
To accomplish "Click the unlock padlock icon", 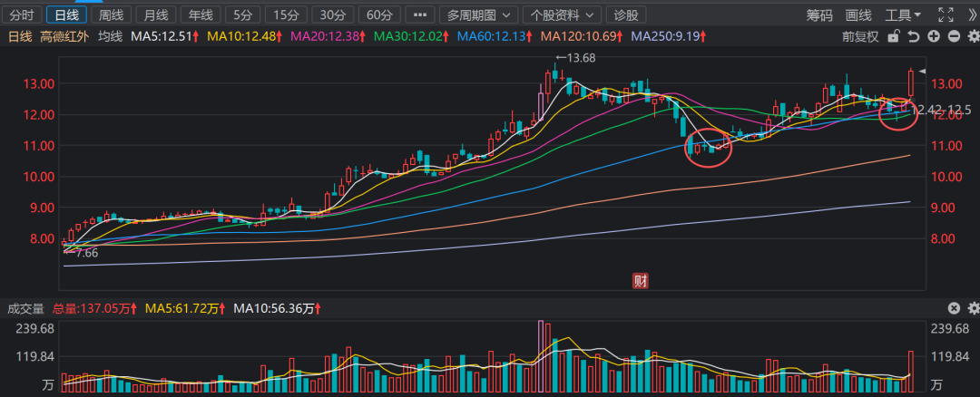I will (x=893, y=36).
